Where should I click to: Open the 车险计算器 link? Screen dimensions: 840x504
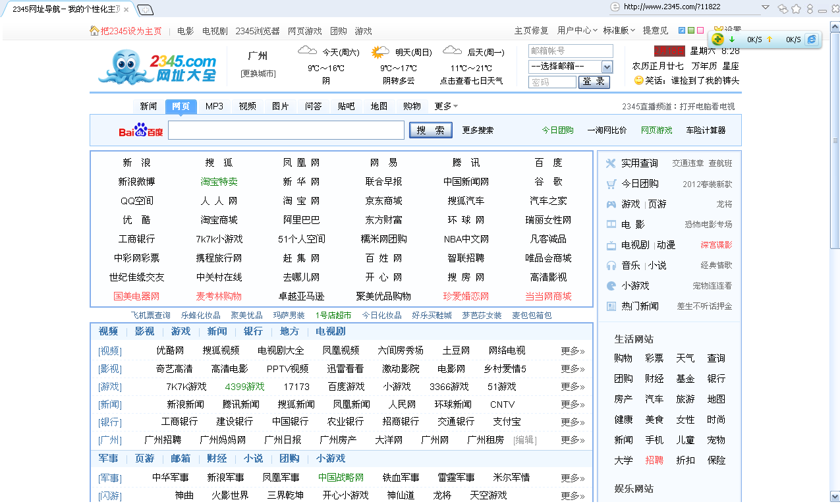[706, 130]
